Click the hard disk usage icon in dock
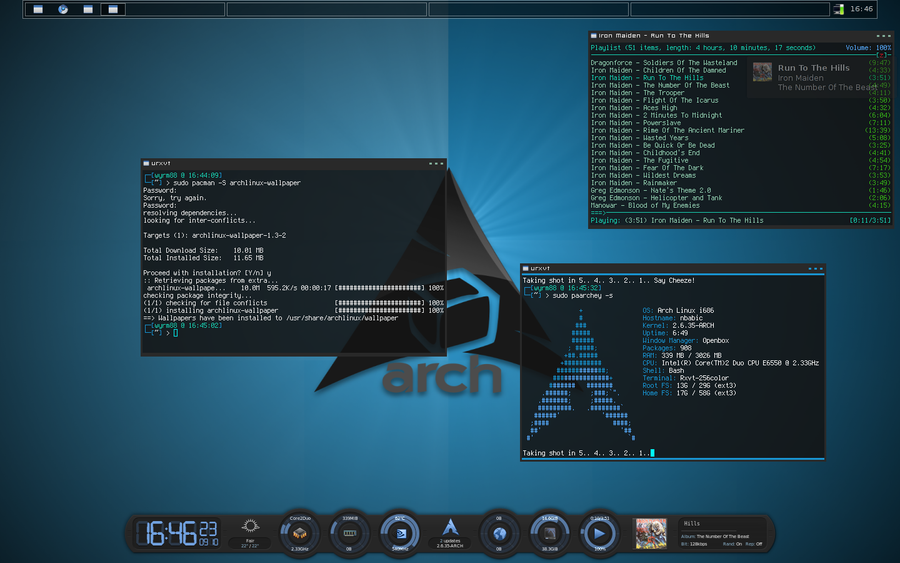Viewport: 900px width, 563px height. 549,534
